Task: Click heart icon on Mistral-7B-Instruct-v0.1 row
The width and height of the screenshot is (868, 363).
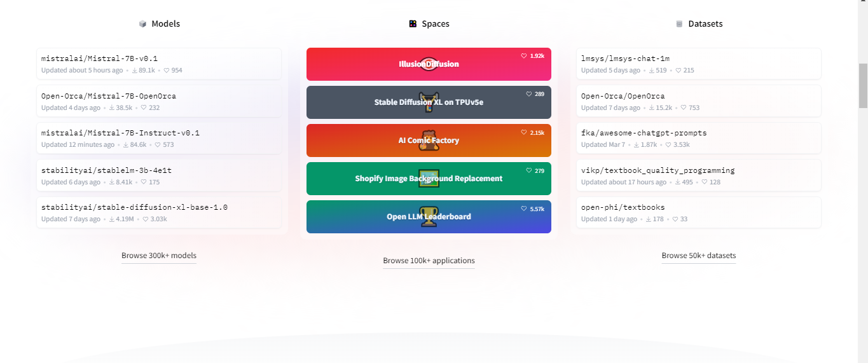Action: tap(158, 145)
